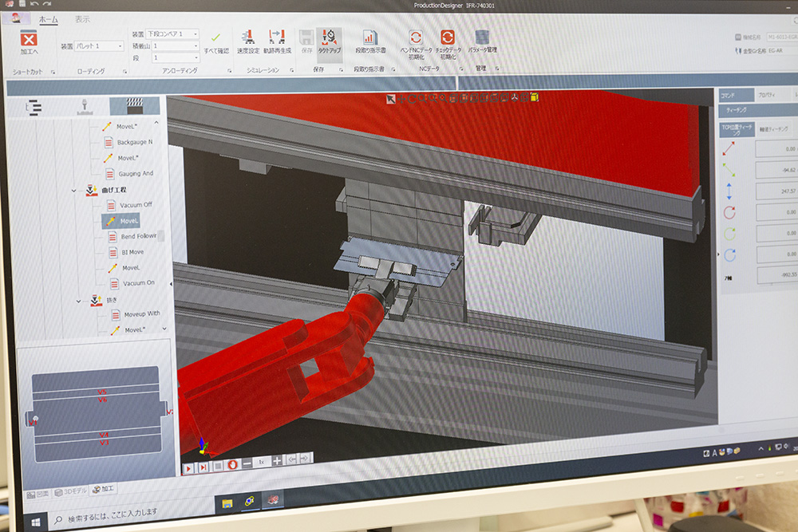
Task: Open パラメータ管理 database icon
Action: (x=482, y=37)
